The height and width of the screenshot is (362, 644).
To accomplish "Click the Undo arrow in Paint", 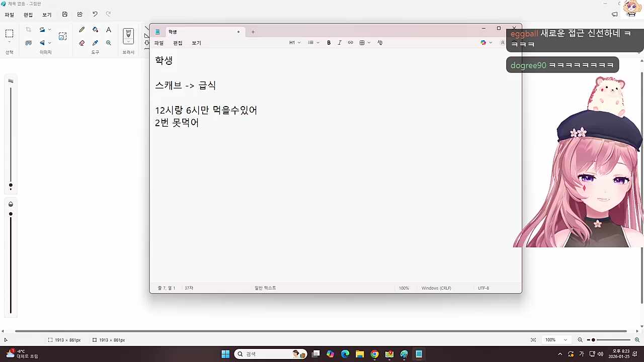I will pyautogui.click(x=95, y=15).
